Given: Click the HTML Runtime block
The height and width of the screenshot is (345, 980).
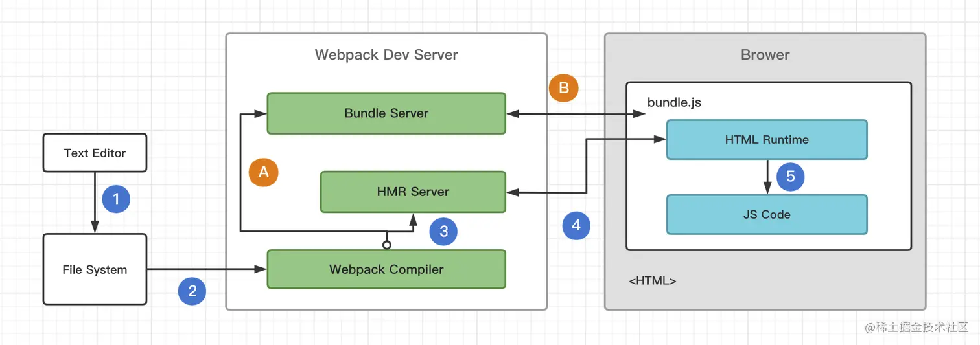Looking at the screenshot, I should coord(767,139).
